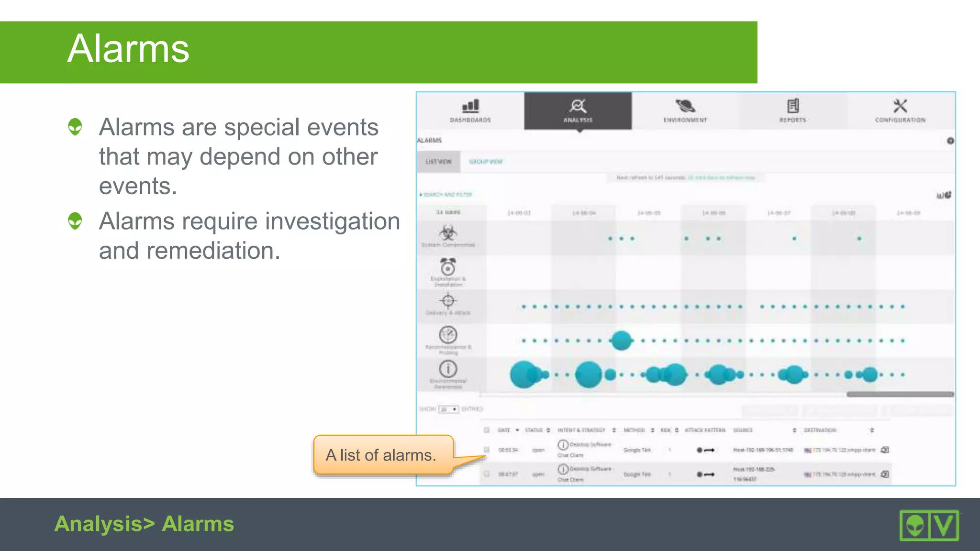Click the refresh-now link

(x=721, y=178)
